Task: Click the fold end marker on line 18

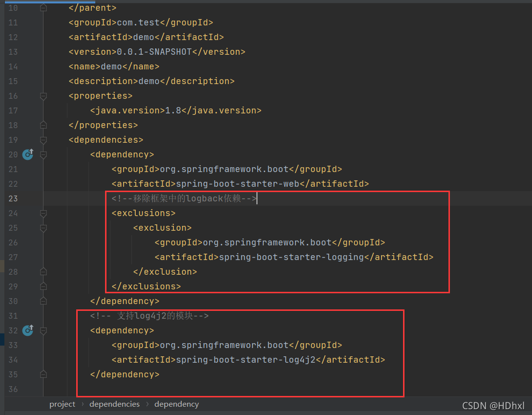Action: click(43, 125)
